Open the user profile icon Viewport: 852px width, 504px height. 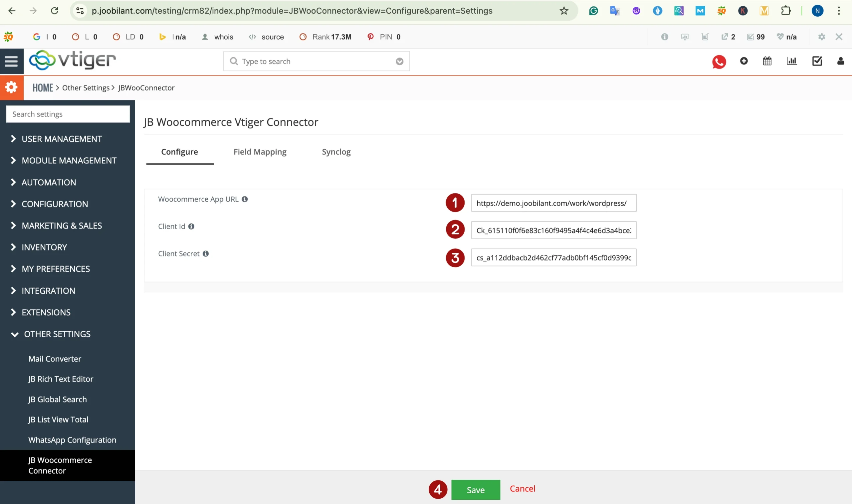(840, 61)
